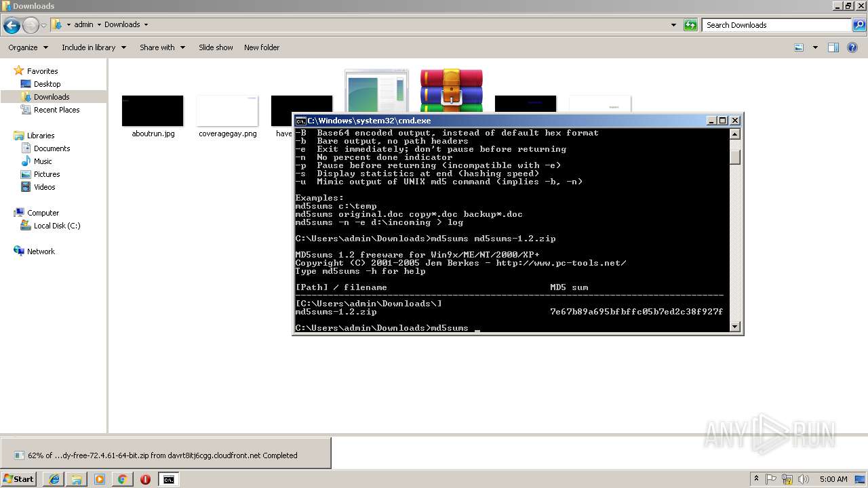868x488 pixels.
Task: Click the Explorer help icon
Action: [x=852, y=47]
